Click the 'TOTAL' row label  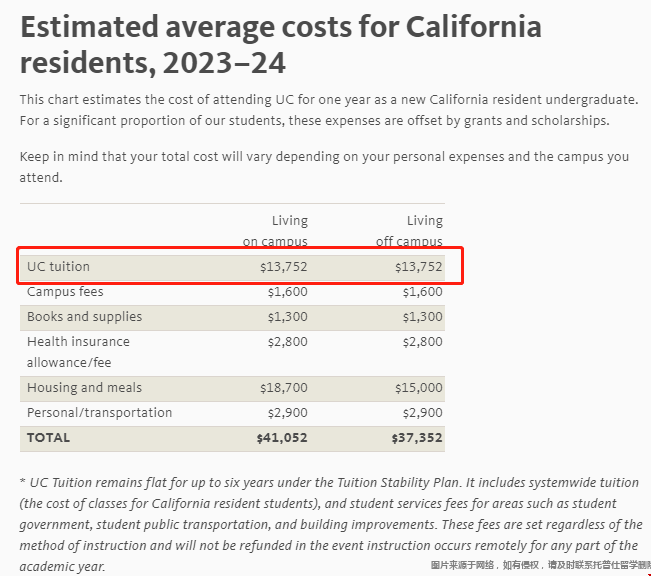point(49,438)
